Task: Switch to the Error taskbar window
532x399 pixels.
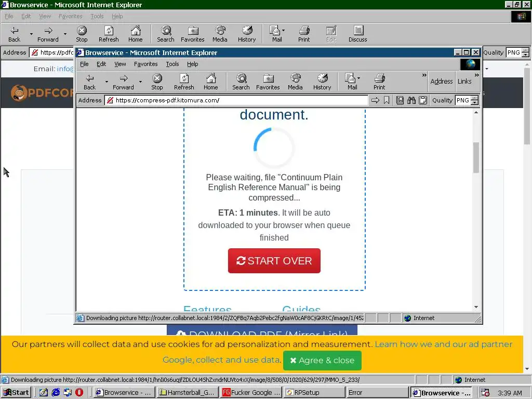Action: (x=377, y=393)
